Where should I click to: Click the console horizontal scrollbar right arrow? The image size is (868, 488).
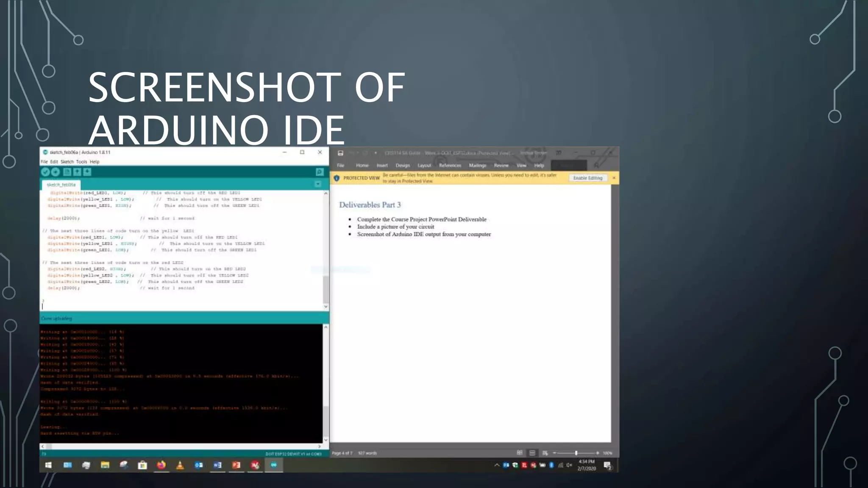320,446
